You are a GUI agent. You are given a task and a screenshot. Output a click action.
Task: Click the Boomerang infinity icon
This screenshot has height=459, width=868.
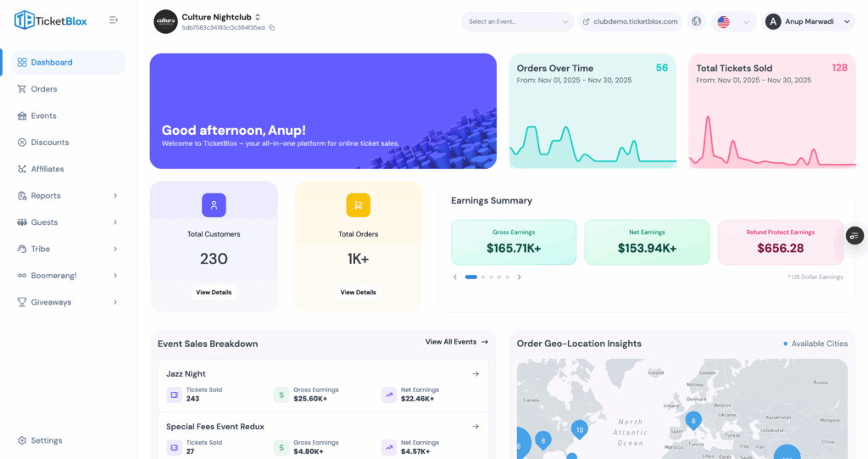(x=22, y=275)
